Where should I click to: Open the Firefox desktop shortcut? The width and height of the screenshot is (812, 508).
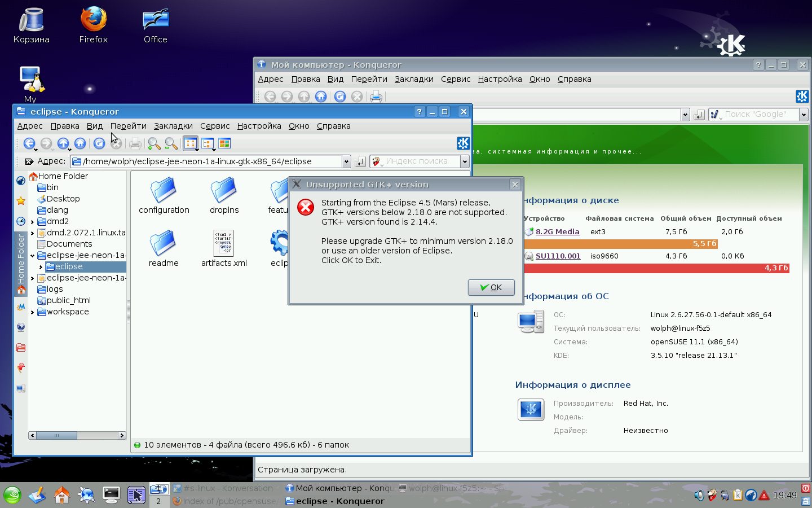coord(93,25)
